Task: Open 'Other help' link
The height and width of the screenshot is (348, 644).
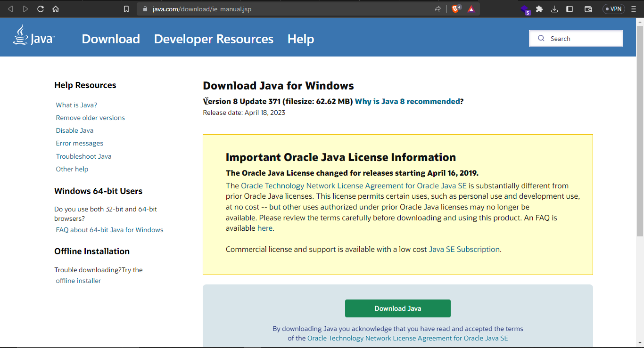Action: pyautogui.click(x=72, y=169)
